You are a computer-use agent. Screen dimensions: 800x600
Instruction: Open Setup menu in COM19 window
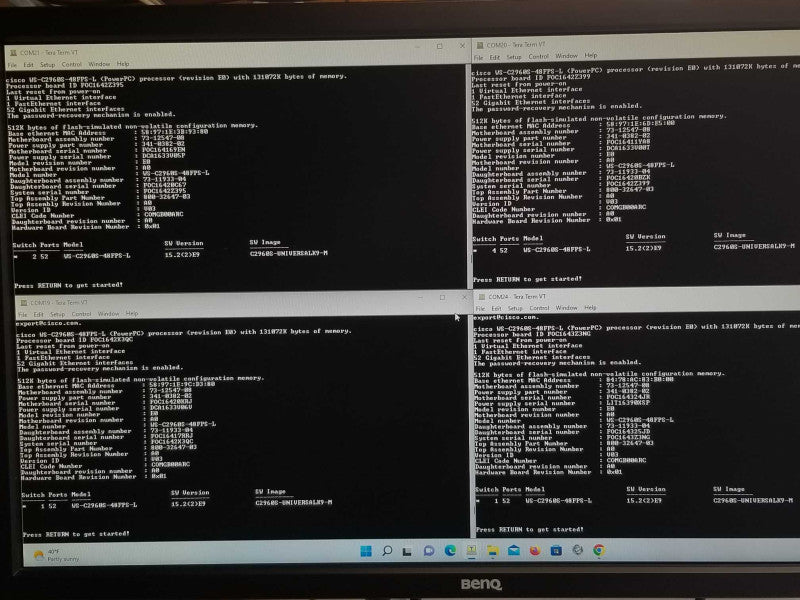58,314
